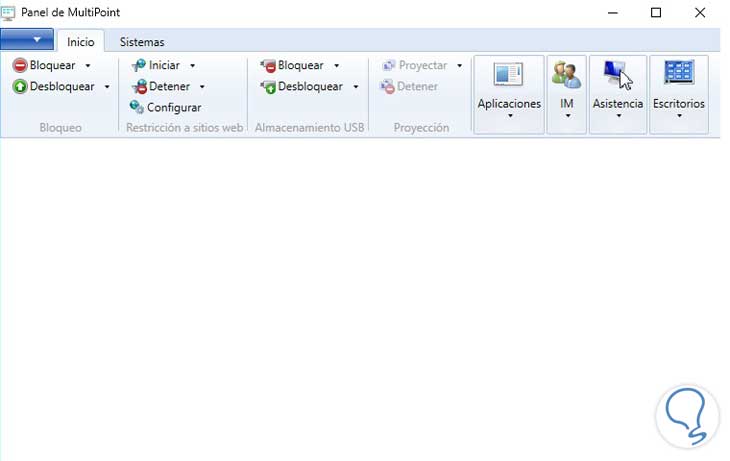730x461 pixels.
Task: Click the red Bloquear icon in Bloqueo group
Action: 20,66
